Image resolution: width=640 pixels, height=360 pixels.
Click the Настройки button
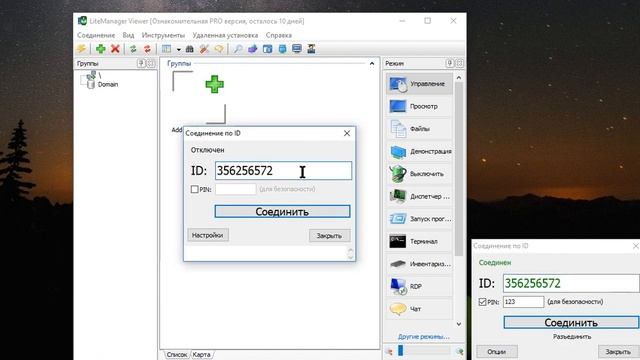click(208, 235)
